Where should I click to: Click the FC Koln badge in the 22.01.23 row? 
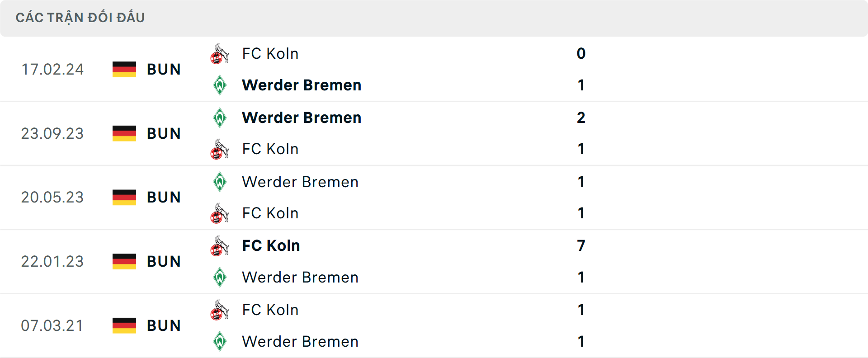(x=220, y=245)
